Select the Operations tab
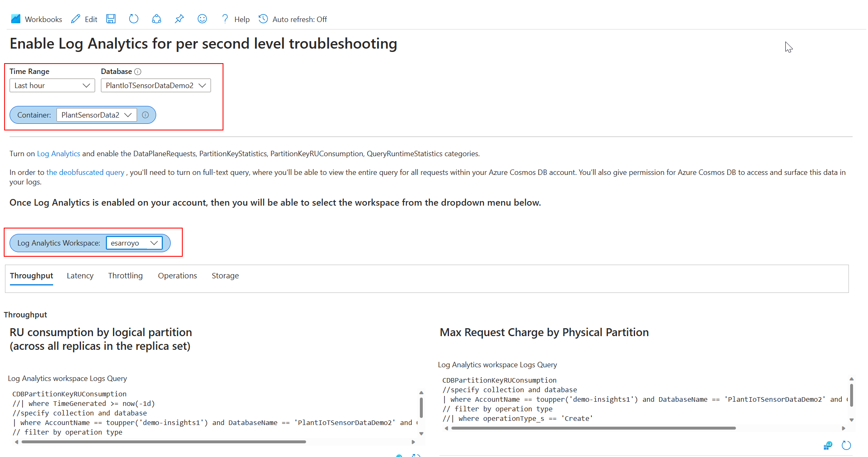Screen dimensions: 868x457 177,275
